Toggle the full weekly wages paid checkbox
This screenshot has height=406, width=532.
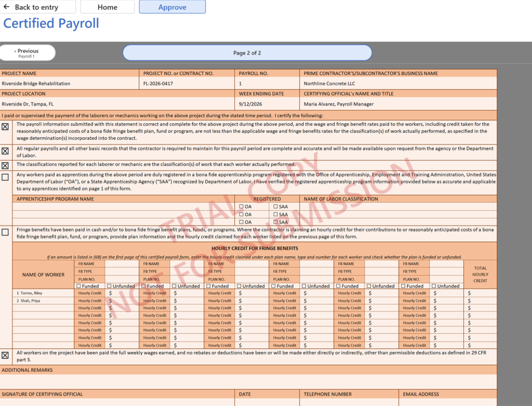(5, 355)
